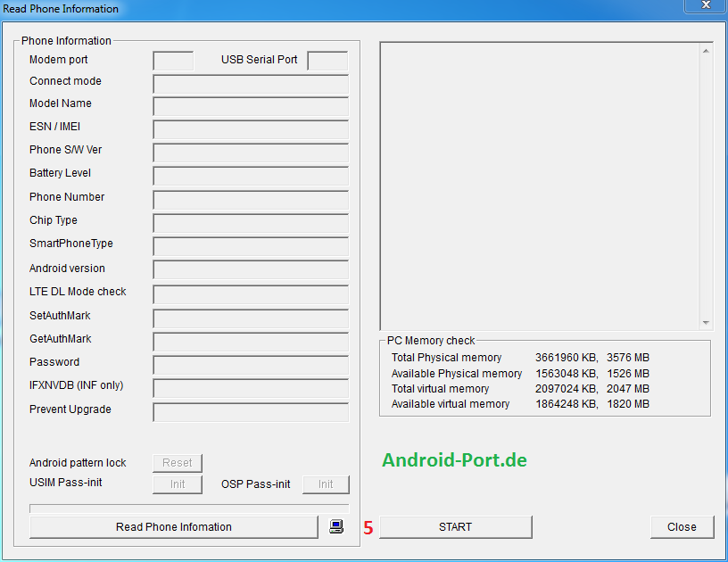Image resolution: width=728 pixels, height=562 pixels.
Task: Select the Model Name field
Action: tap(251, 107)
